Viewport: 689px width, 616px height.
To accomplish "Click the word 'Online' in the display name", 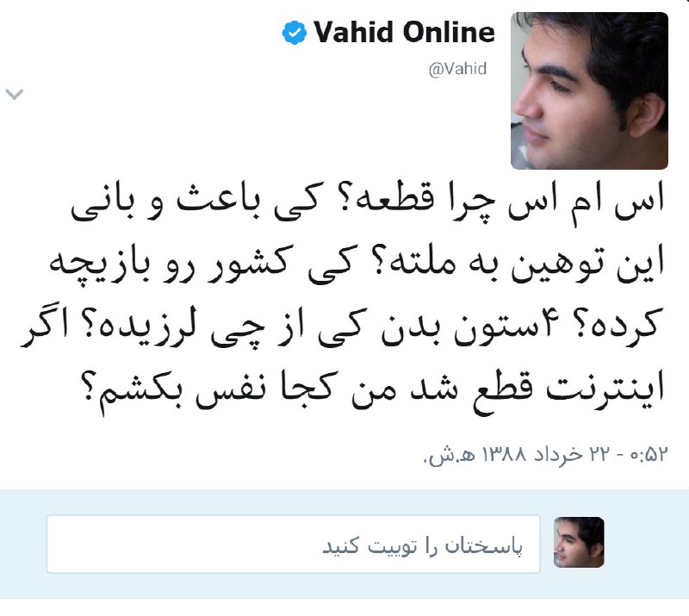I will coord(449,33).
